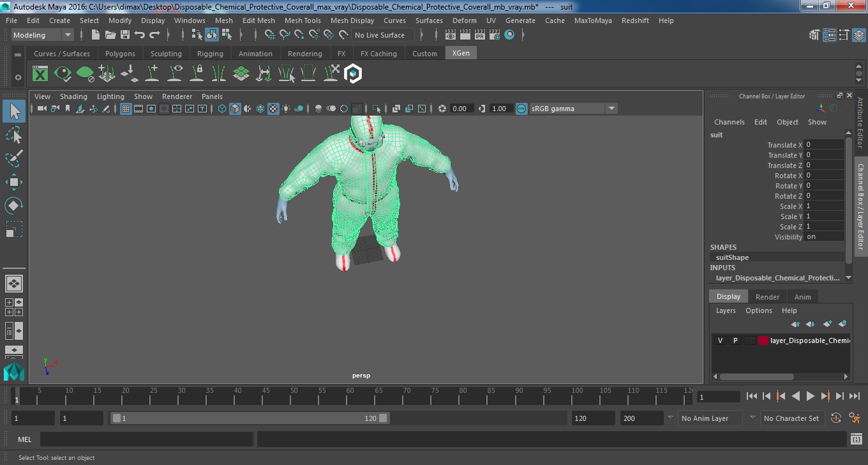Open the Mesh Tools menu
The width and height of the screenshot is (868, 465).
point(303,20)
